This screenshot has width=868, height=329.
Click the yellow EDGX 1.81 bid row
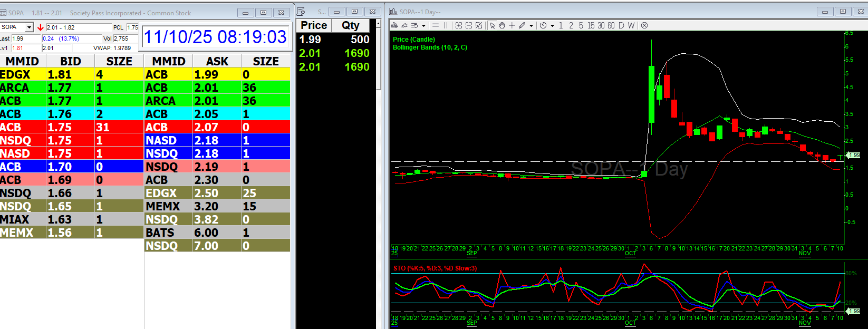[71, 74]
